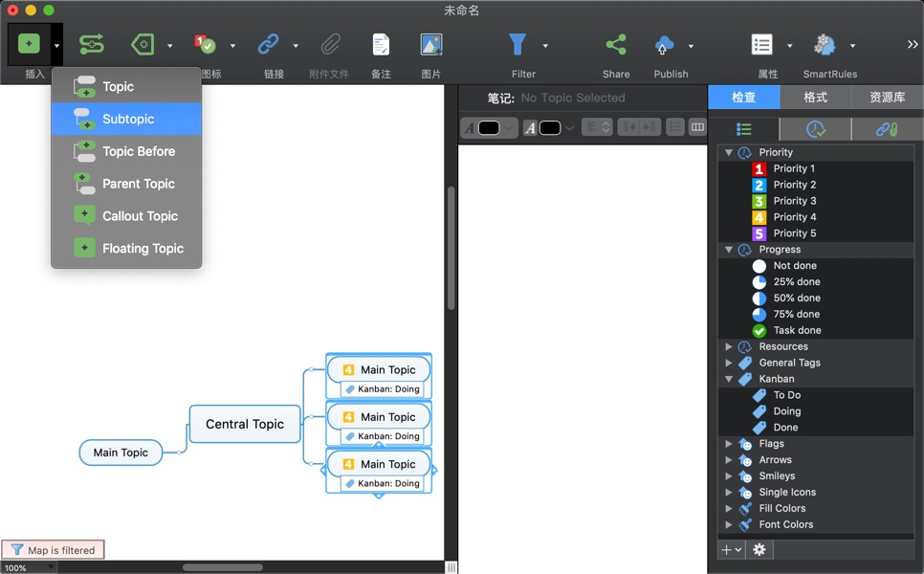Switch to the task info inspector pane

(x=814, y=129)
